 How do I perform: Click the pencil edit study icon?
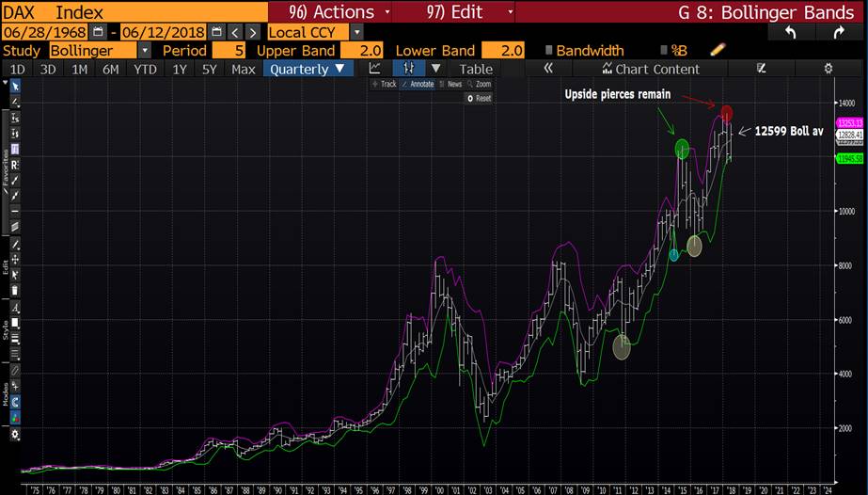(718, 50)
